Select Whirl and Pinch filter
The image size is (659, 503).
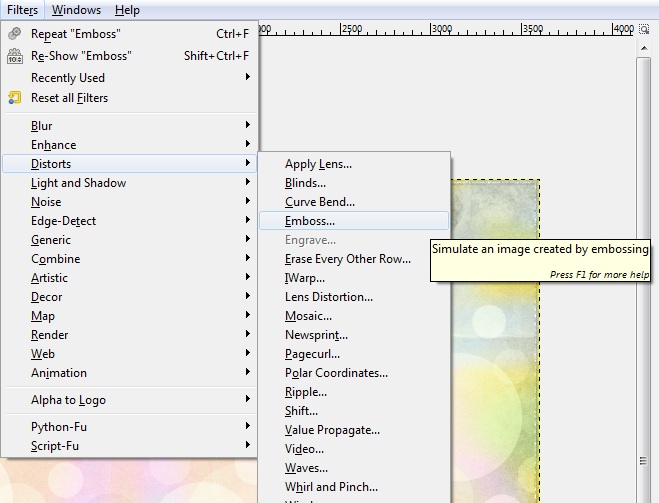click(354, 487)
